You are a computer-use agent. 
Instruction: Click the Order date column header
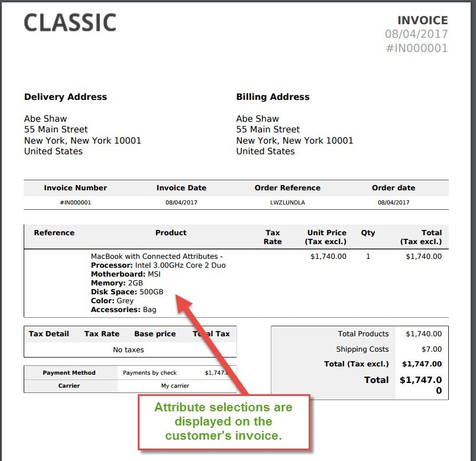point(393,188)
